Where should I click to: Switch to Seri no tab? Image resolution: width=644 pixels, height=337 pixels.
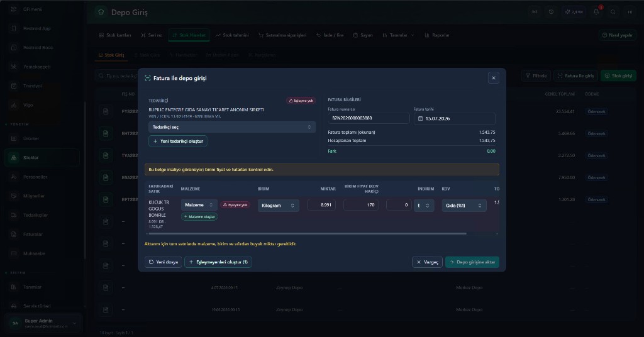pos(151,35)
